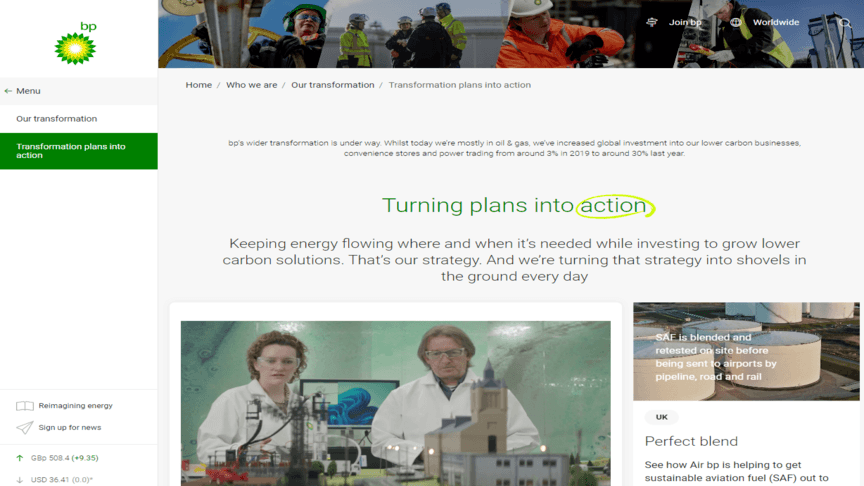Screen dimensions: 864x486
Task: Open the Worldwide link
Action: pos(776,22)
